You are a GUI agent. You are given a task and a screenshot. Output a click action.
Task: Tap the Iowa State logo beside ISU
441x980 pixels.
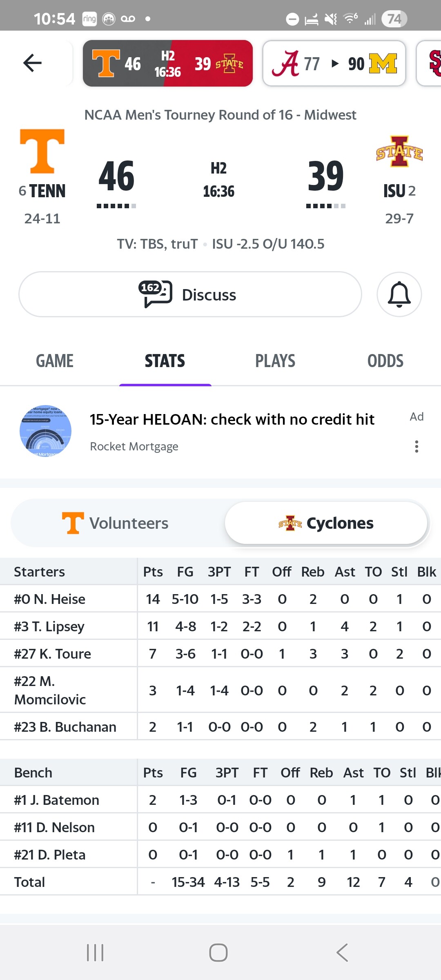(x=399, y=152)
